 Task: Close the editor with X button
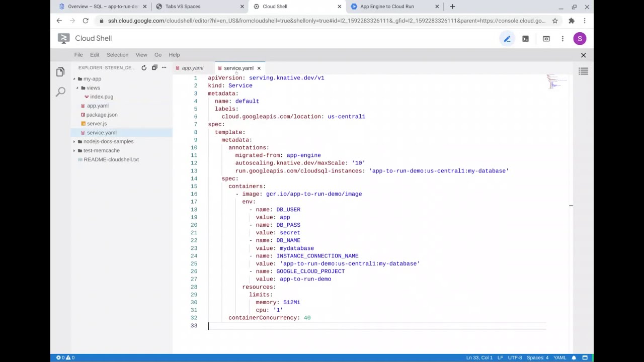click(x=584, y=55)
